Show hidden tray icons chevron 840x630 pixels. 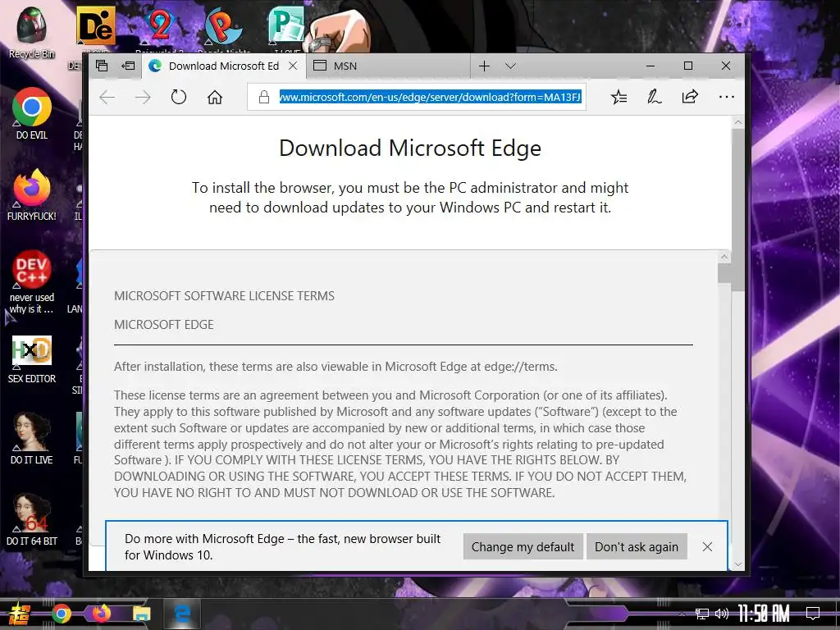pos(682,614)
